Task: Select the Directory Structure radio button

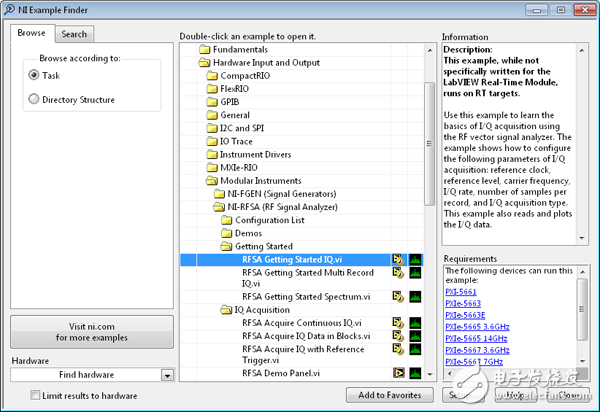Action: [35, 99]
